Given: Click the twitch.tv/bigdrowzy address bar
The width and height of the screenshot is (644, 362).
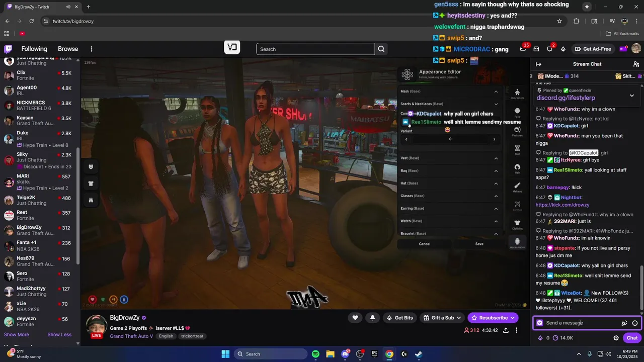Looking at the screenshot, I should tap(297, 21).
